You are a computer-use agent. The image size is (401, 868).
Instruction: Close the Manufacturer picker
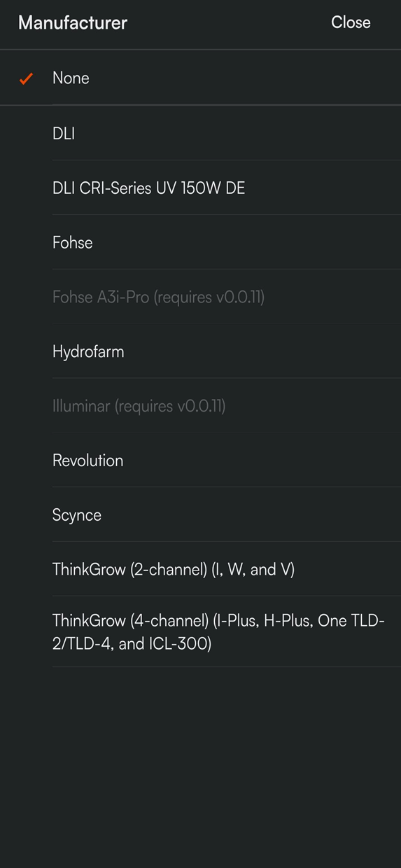coord(351,22)
